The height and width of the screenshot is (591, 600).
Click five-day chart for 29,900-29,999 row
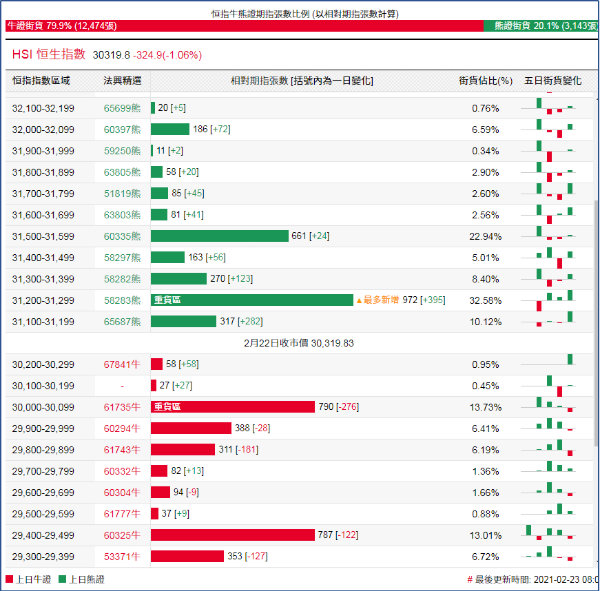(x=548, y=426)
